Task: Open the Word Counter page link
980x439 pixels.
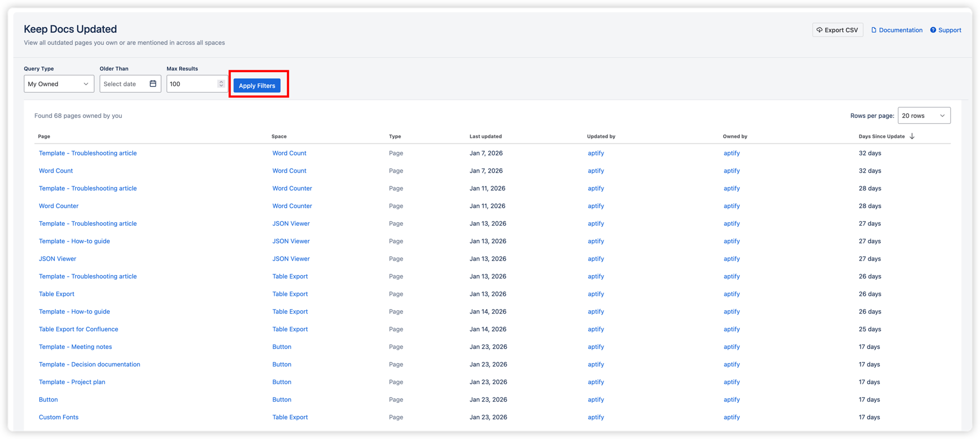Action: pos(58,205)
